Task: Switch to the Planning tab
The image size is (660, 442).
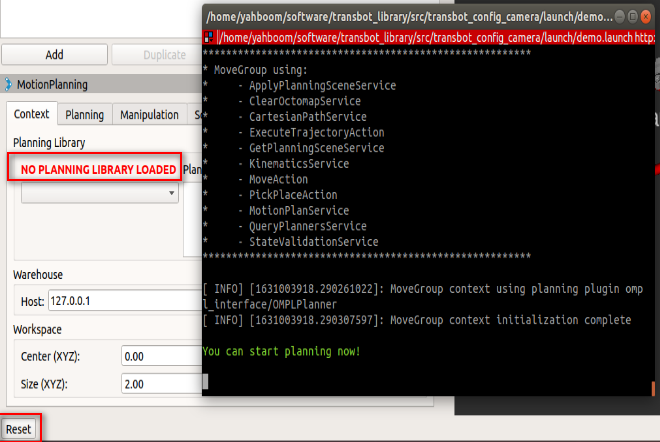Action: point(85,115)
